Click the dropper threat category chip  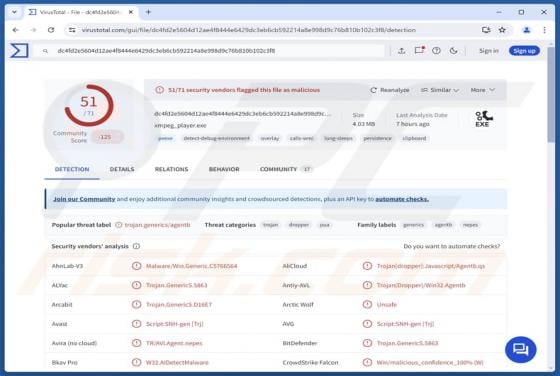(x=299, y=225)
